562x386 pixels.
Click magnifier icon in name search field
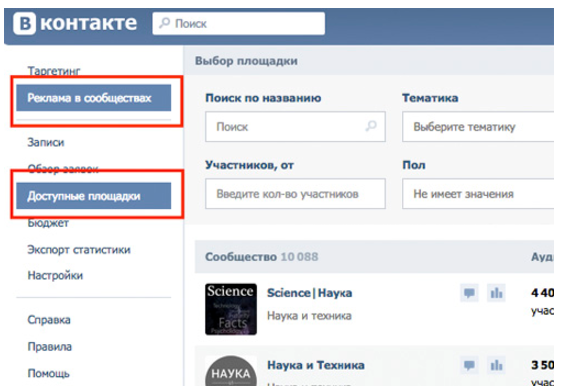[371, 126]
